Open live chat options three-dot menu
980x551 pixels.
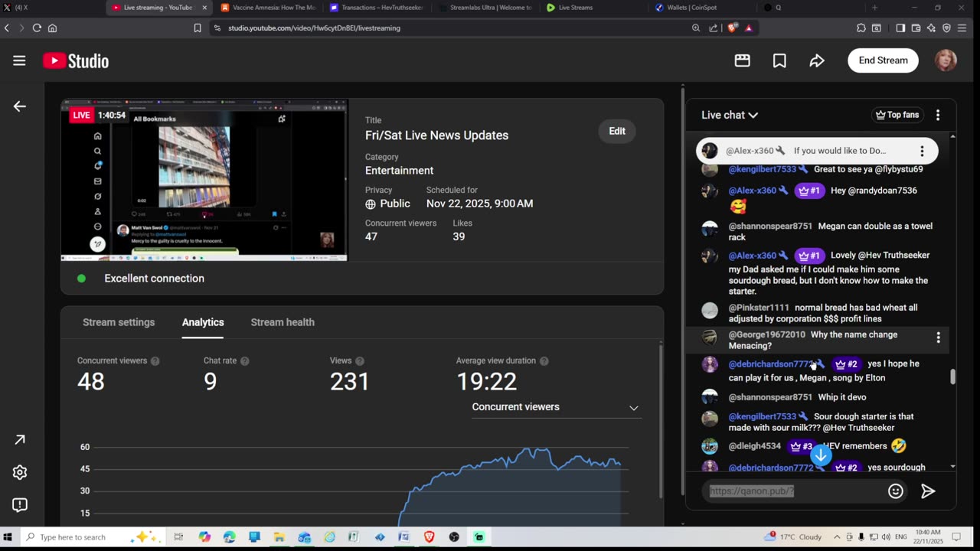938,115
